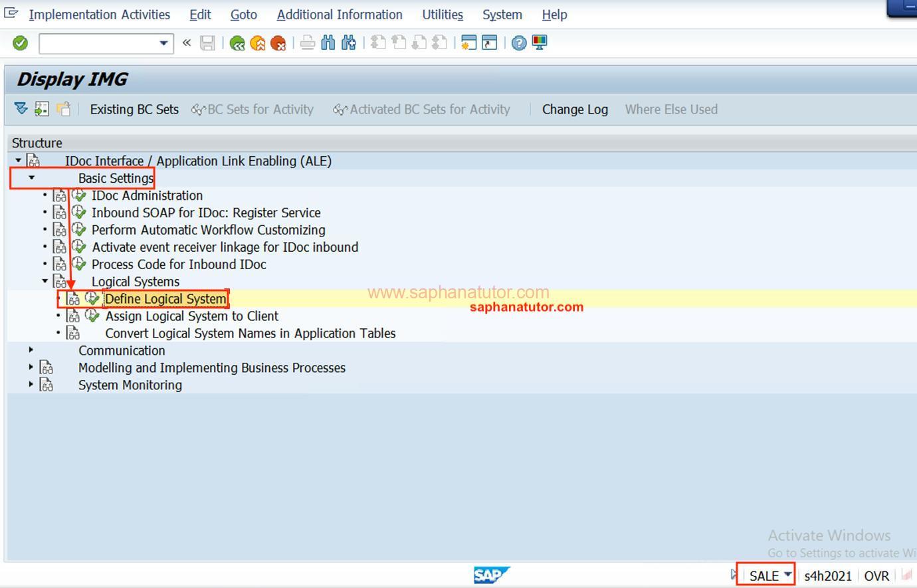
Task: Click the Find Next binoculars-plus icon
Action: point(349,43)
